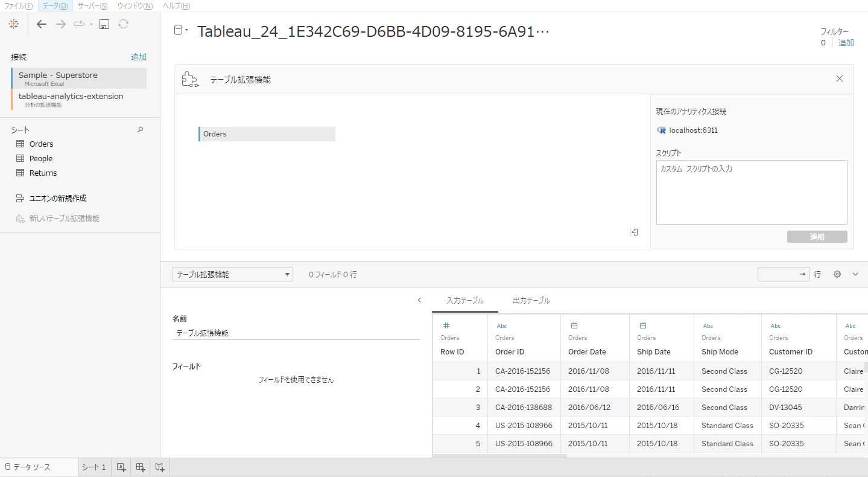
Task: Switch to the 出力テーブル tab
Action: click(531, 300)
